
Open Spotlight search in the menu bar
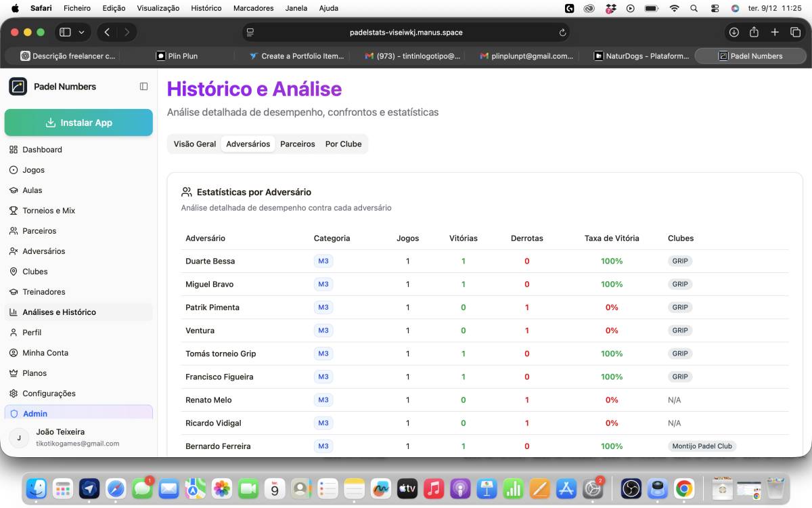point(694,8)
